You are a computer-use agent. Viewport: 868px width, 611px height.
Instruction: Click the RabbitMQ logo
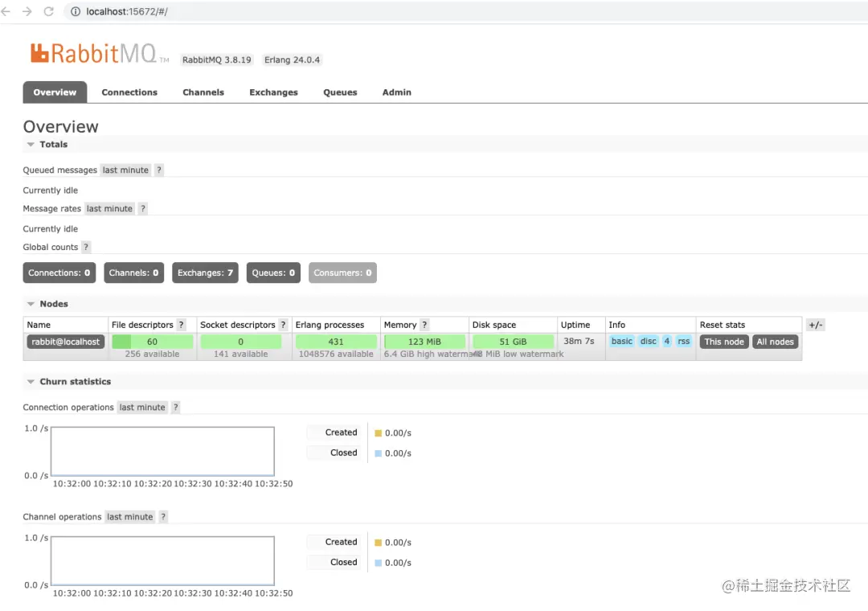(100, 54)
